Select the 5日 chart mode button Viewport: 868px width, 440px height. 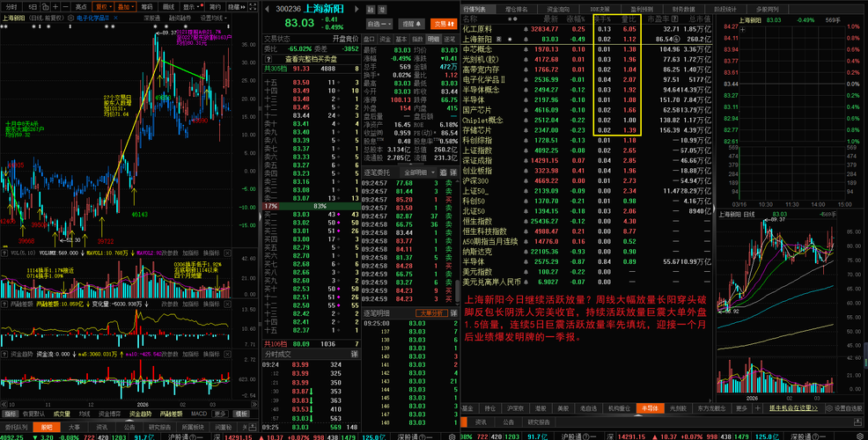coord(33,7)
